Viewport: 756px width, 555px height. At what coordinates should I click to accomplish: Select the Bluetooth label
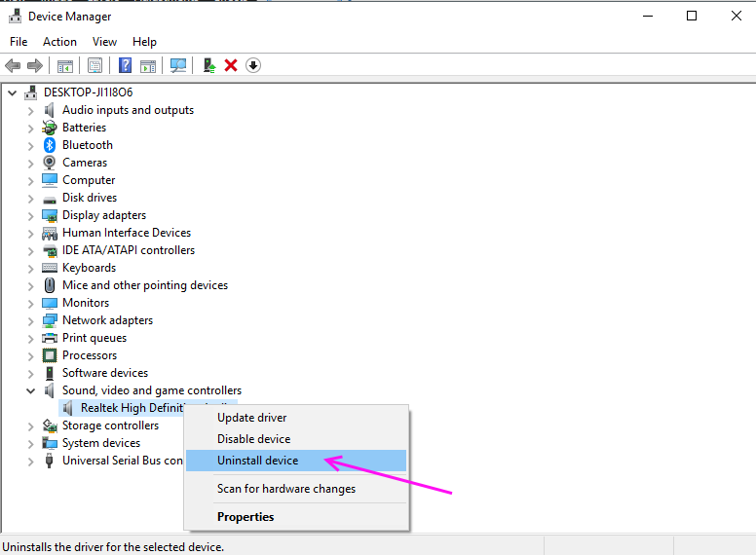[x=88, y=145]
